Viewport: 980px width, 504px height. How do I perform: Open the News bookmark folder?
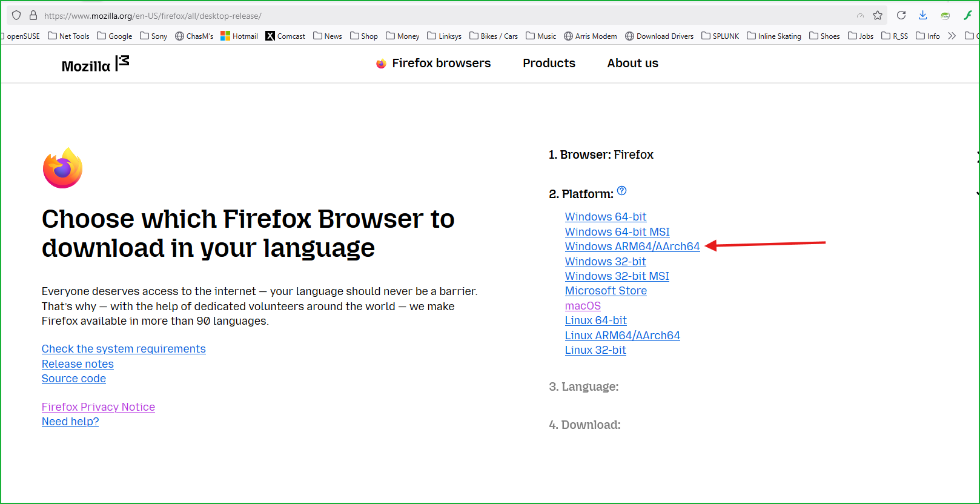coord(328,36)
